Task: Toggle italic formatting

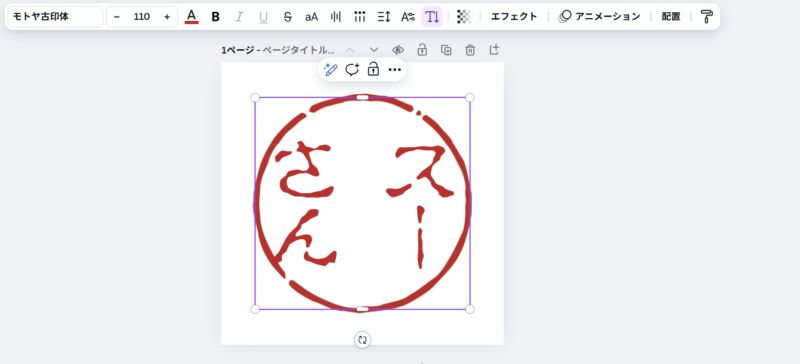Action: coord(239,17)
